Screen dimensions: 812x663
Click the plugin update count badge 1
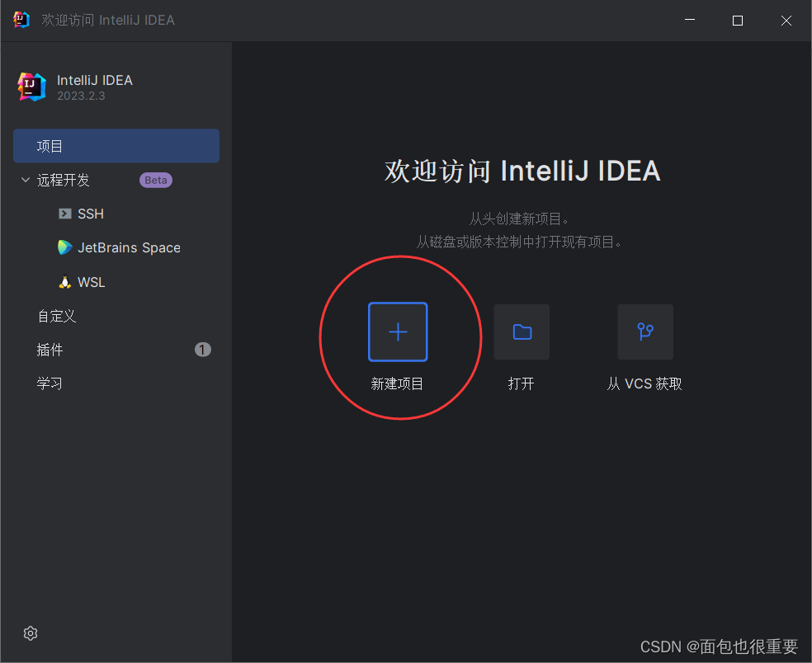(202, 350)
